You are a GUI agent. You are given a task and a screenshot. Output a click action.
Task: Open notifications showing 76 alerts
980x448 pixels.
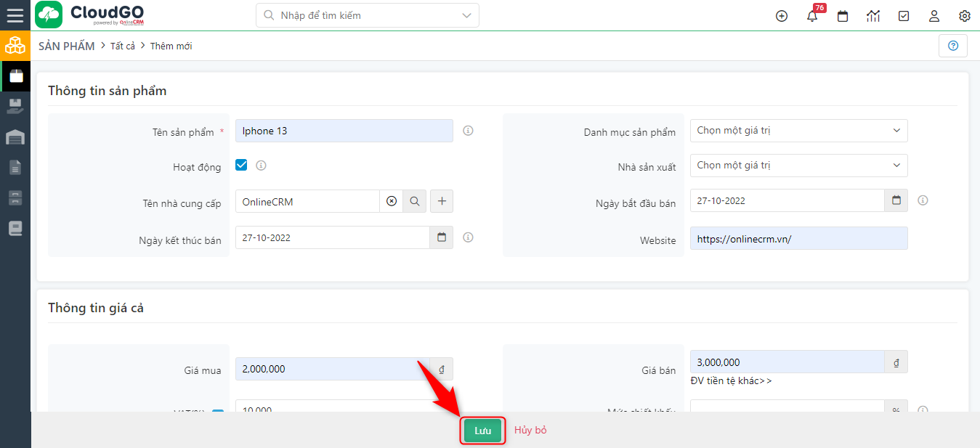tap(811, 15)
